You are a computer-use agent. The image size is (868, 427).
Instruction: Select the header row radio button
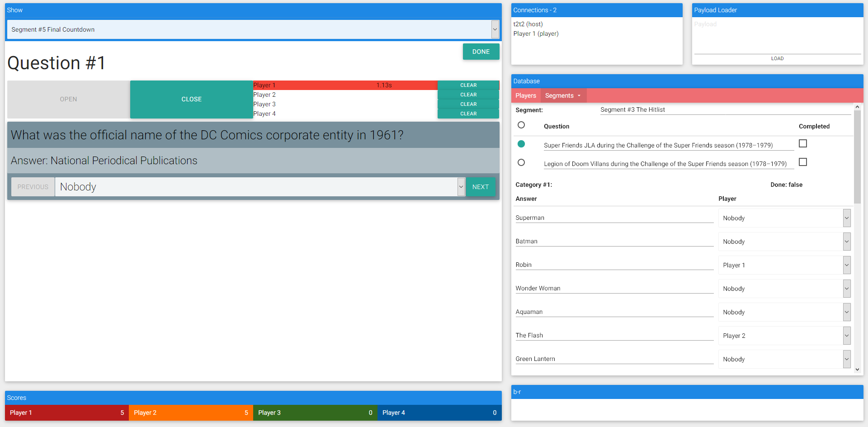pyautogui.click(x=521, y=125)
